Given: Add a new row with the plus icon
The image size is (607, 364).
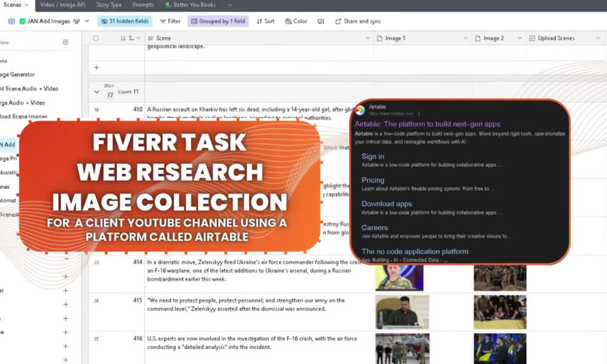Looking at the screenshot, I should 97,67.
